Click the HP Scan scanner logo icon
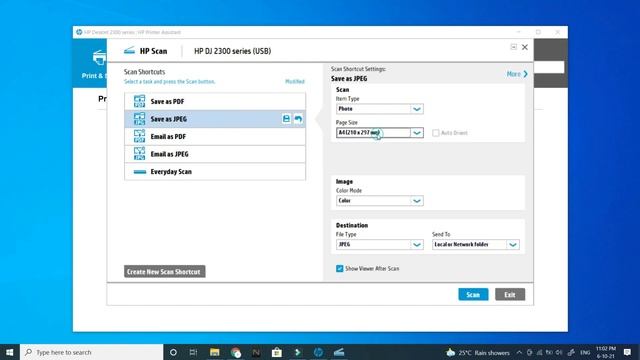640x360 pixels. (129, 51)
